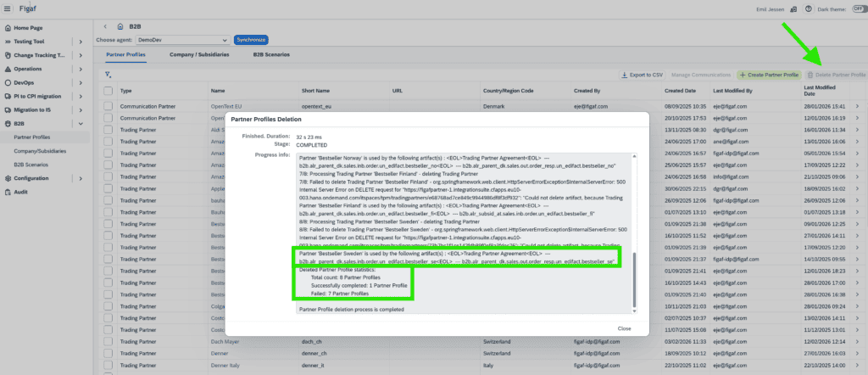This screenshot has width=868, height=375.
Task: Open row arrow dated 16/01/2026 11:34
Action: (x=858, y=130)
